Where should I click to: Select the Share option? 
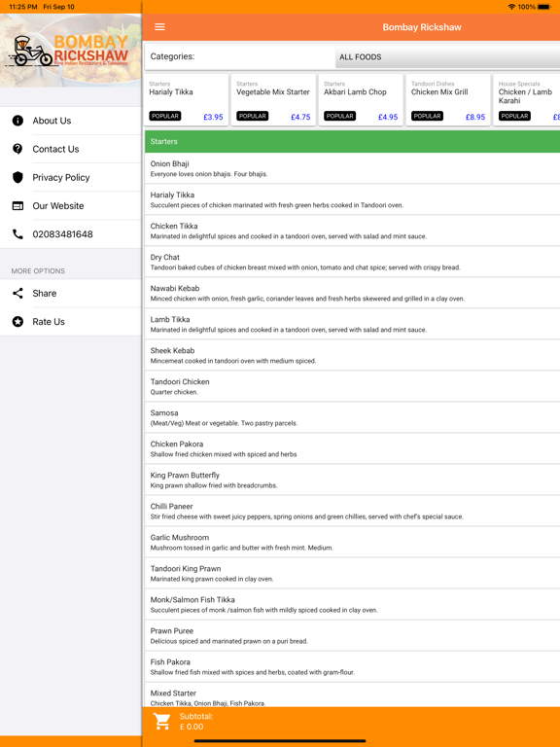click(x=70, y=294)
